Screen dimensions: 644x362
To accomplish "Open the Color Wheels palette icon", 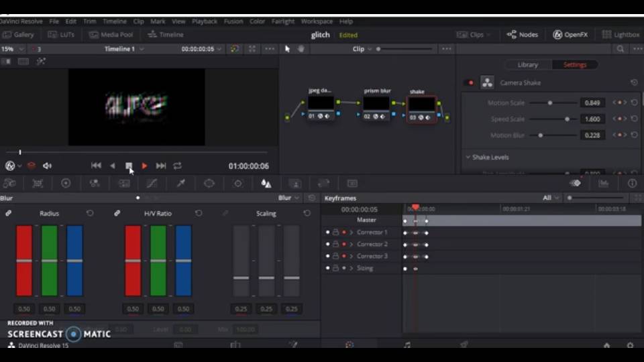I will coord(66,184).
